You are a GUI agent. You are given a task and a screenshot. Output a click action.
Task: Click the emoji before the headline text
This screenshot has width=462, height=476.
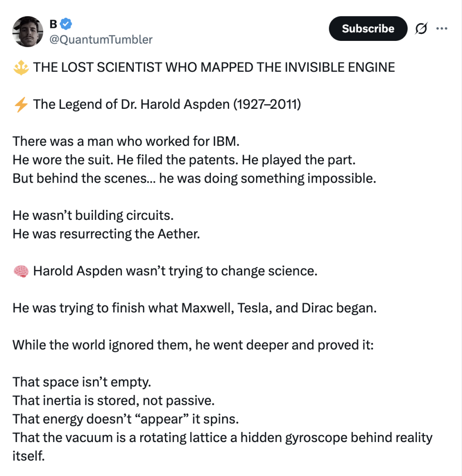21,67
